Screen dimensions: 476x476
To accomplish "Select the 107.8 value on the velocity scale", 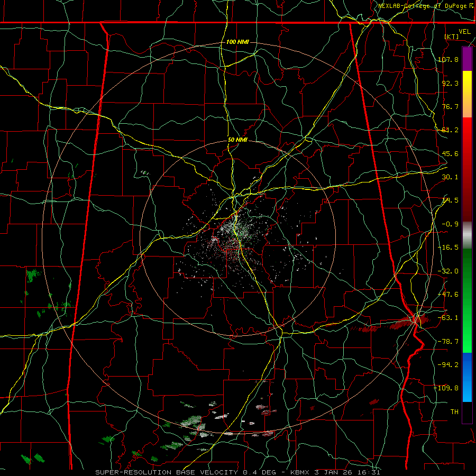I will [x=448, y=59].
